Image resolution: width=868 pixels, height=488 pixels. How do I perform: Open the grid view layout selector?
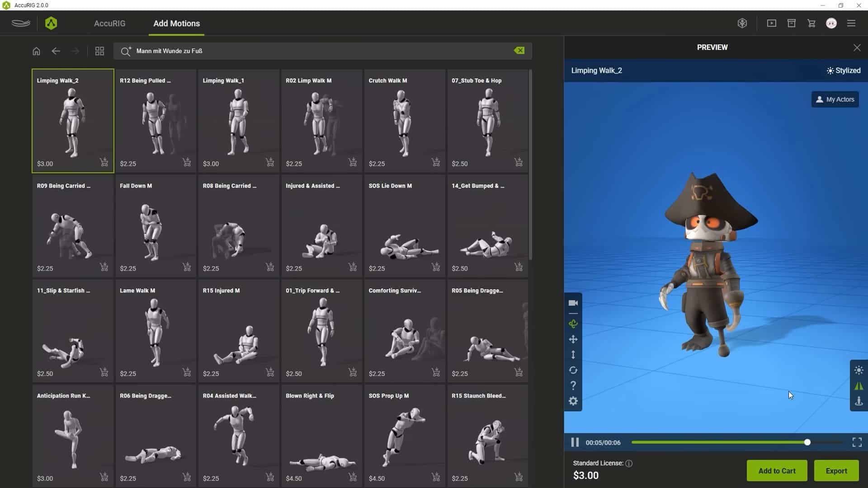click(x=99, y=51)
